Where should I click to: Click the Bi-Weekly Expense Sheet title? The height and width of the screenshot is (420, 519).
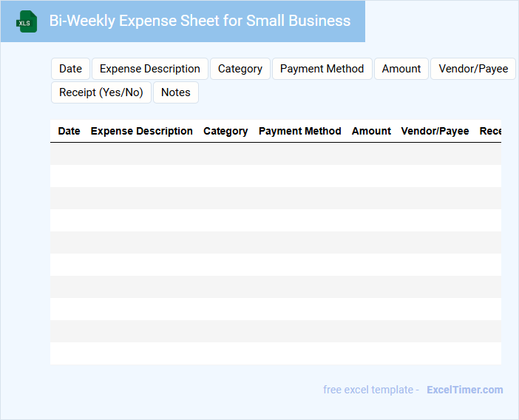click(x=200, y=21)
